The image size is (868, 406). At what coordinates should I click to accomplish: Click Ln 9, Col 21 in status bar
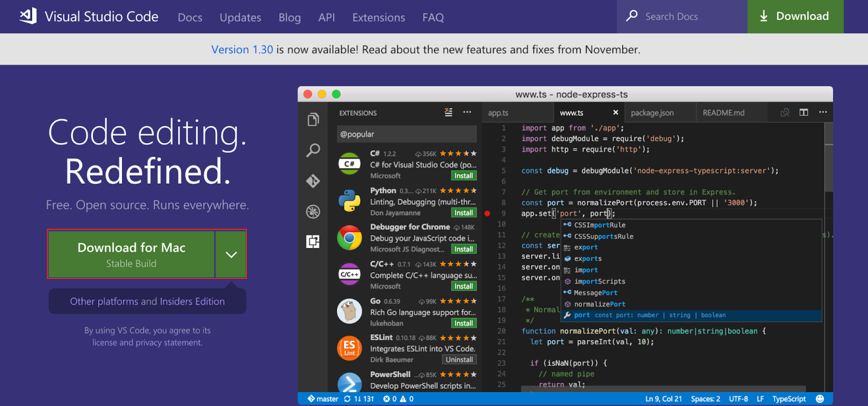(x=663, y=399)
